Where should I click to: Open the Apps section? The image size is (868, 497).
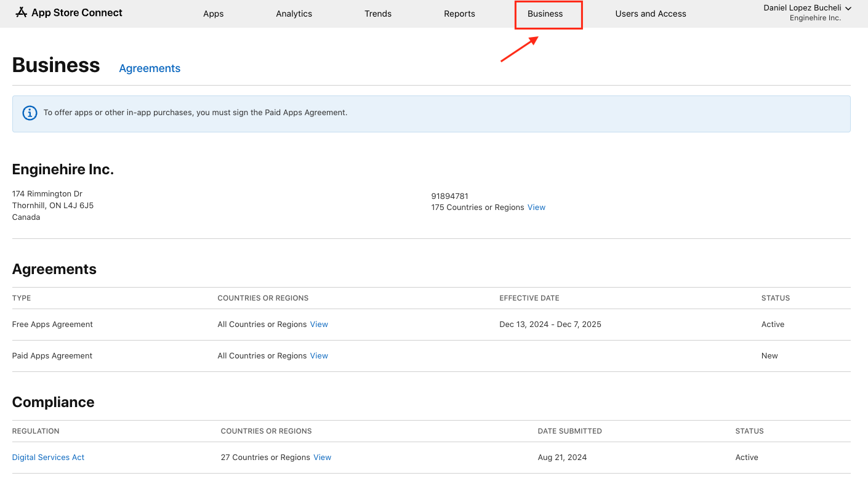click(x=214, y=13)
